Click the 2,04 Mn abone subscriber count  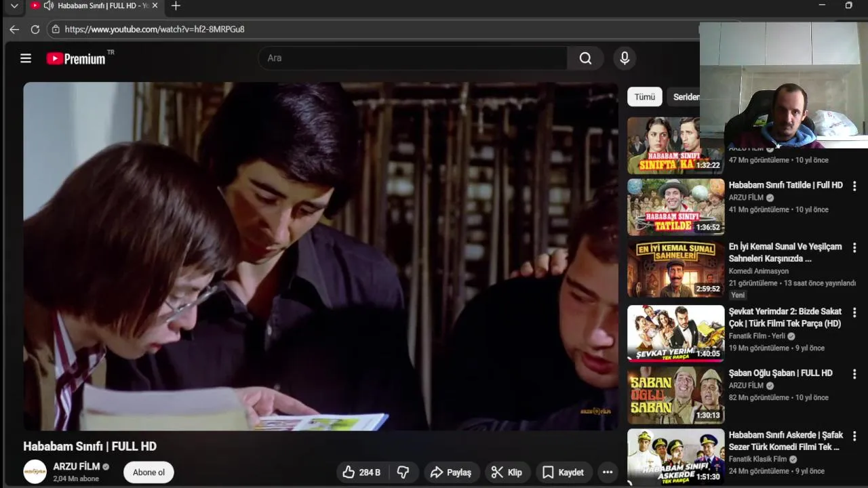pos(76,479)
